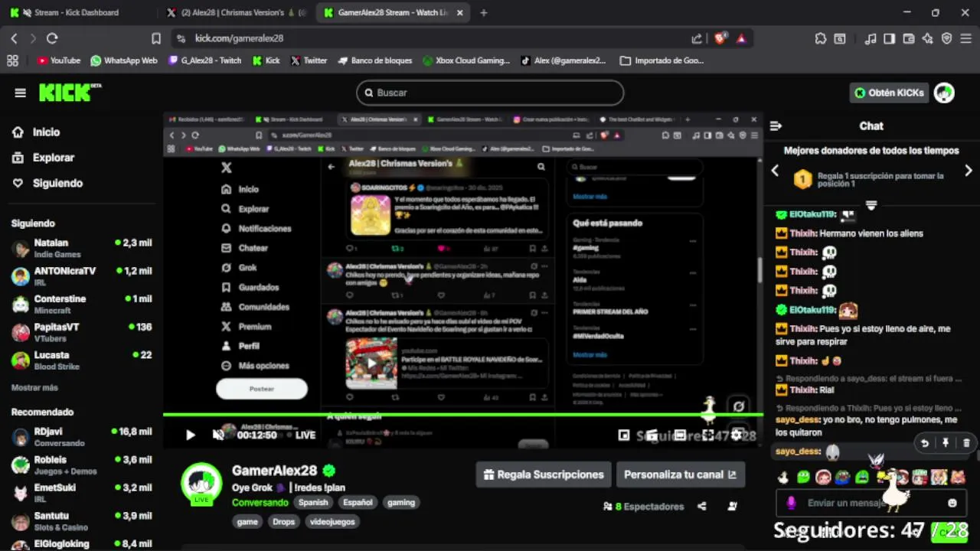Open video player settings gear
This screenshot has width=980, height=551.
pos(737,435)
